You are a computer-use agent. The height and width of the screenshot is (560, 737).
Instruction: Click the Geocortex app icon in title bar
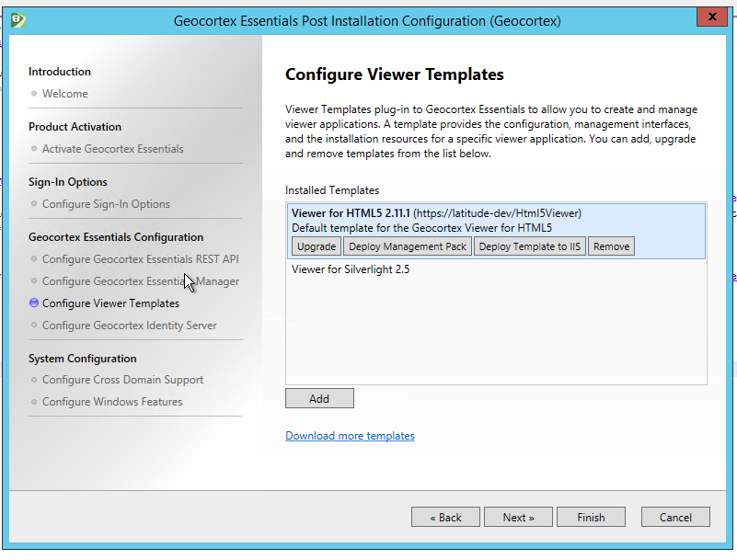pos(17,20)
